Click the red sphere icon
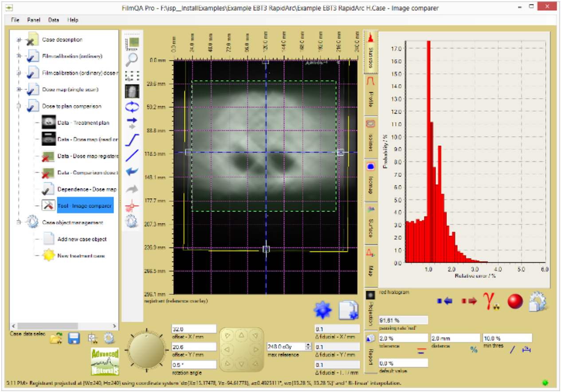The height and width of the screenshot is (392, 561). [x=514, y=301]
